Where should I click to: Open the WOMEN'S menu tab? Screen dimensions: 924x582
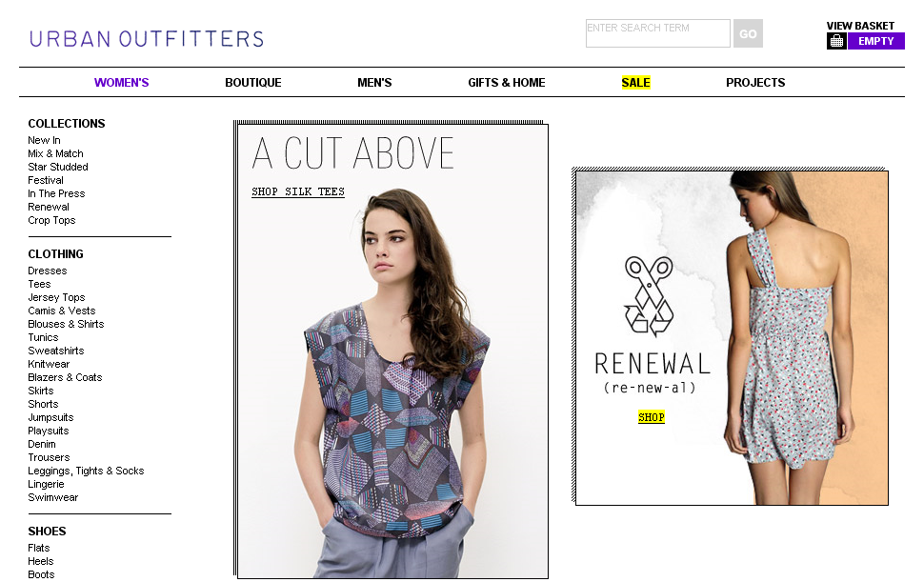[x=121, y=83]
